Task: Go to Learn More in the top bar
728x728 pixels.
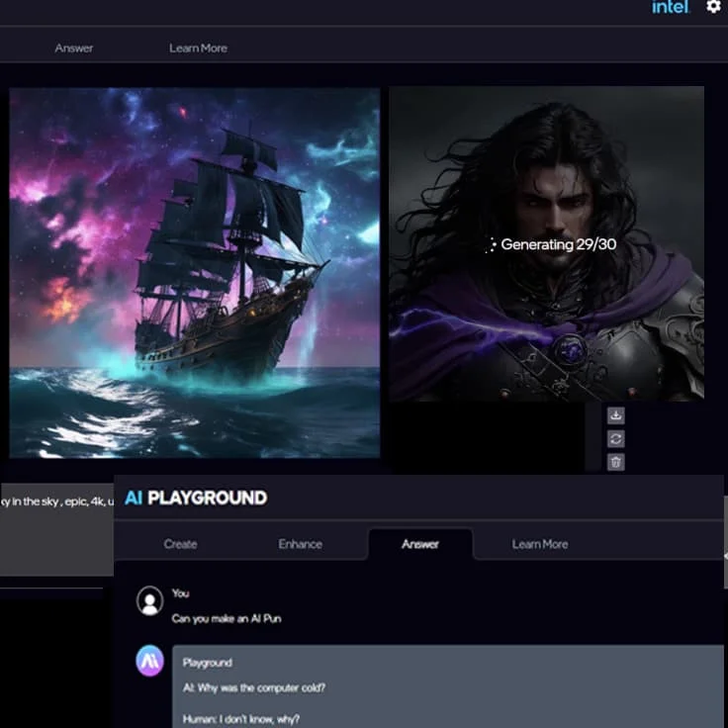Action: [x=198, y=47]
